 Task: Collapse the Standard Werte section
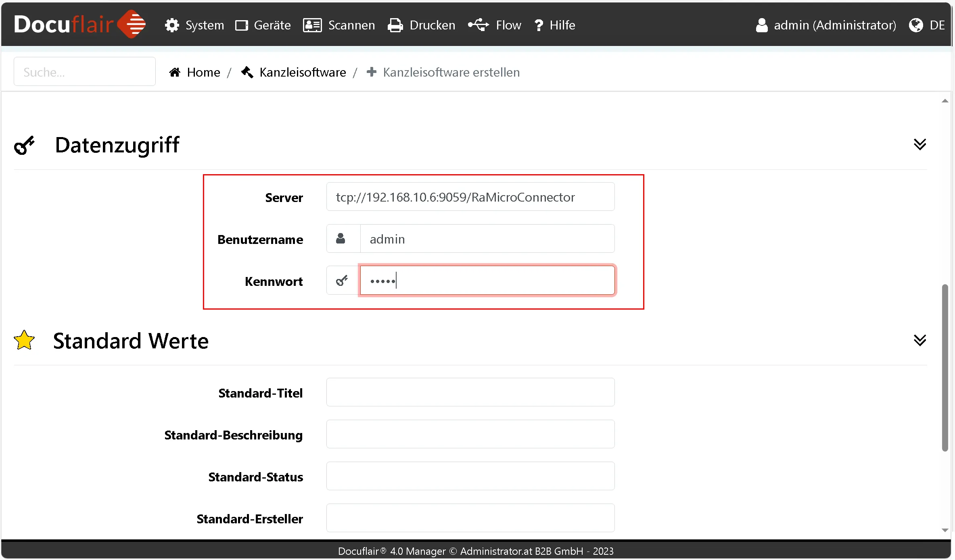tap(919, 340)
